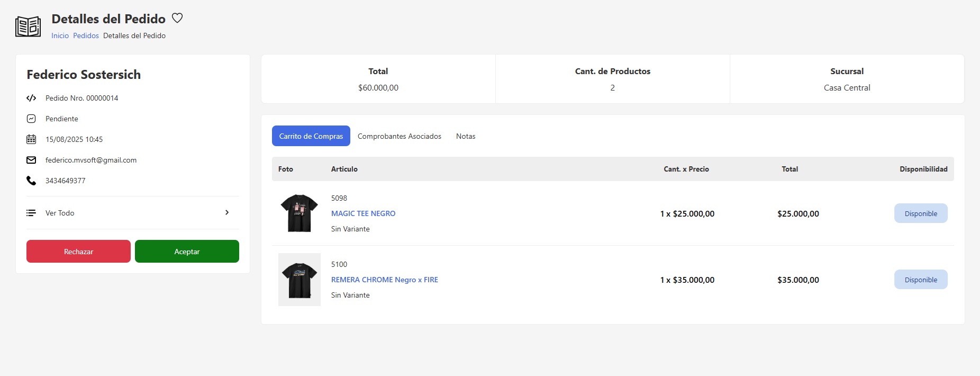Click the heart favorite icon beside the title
Viewport: 980px width, 376px height.
(x=177, y=18)
